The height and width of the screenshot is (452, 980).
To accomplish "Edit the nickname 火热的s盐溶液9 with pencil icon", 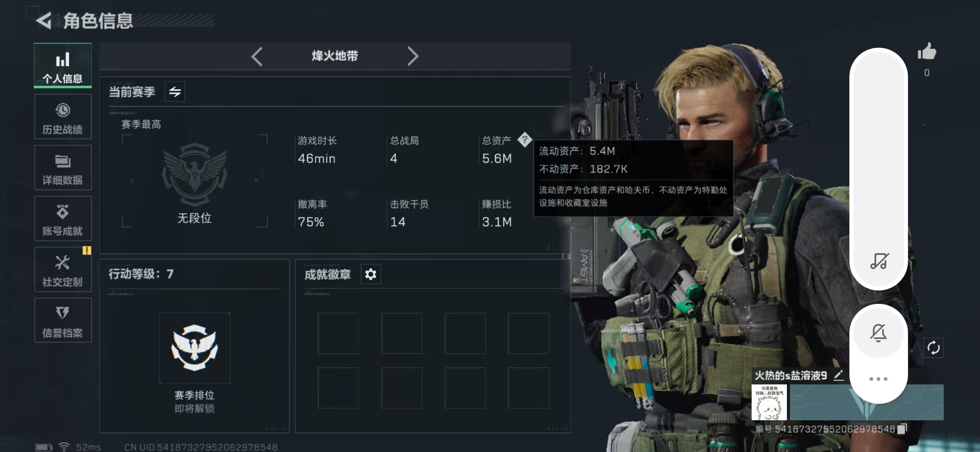I will coord(838,375).
